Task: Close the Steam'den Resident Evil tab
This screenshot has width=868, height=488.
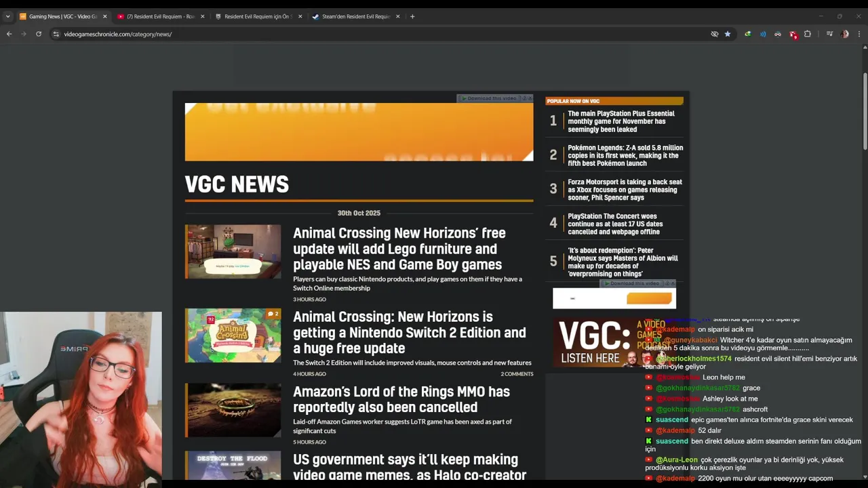Action: [397, 16]
